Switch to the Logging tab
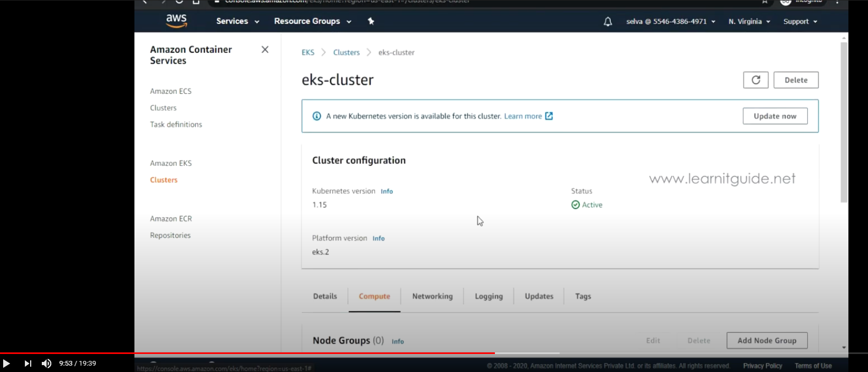Viewport: 868px width, 372px height. pyautogui.click(x=489, y=296)
